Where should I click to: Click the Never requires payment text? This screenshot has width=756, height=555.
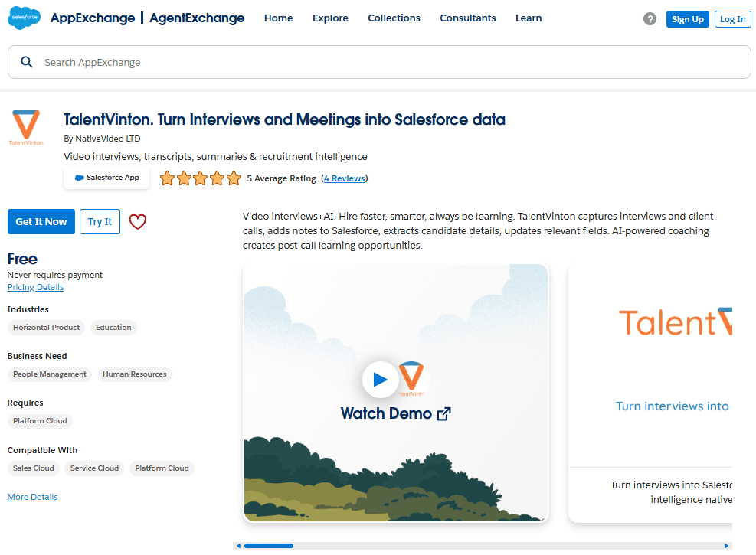(55, 275)
